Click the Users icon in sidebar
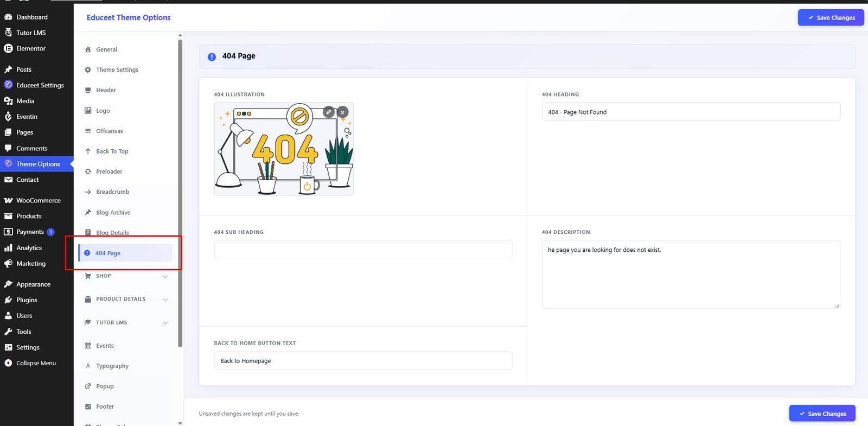868x426 pixels. coord(8,316)
